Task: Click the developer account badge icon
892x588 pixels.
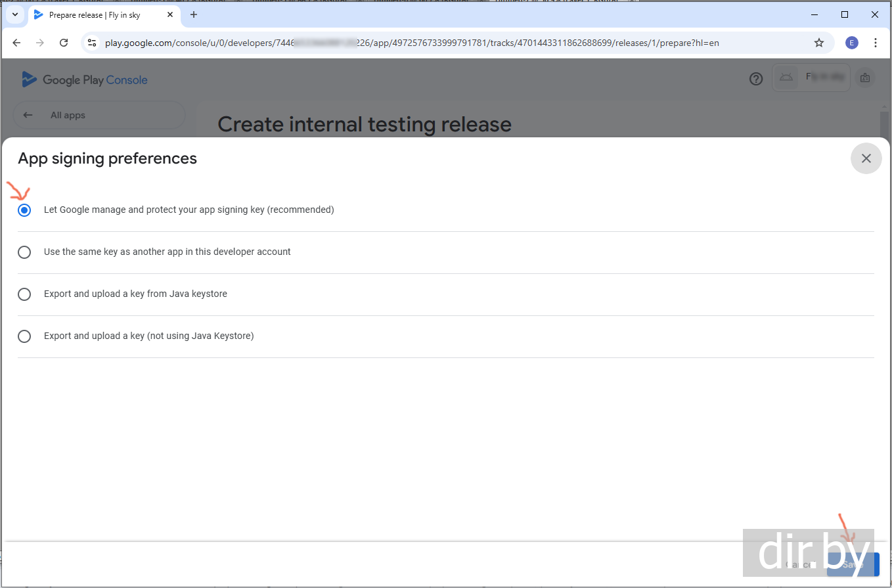Action: pyautogui.click(x=865, y=78)
